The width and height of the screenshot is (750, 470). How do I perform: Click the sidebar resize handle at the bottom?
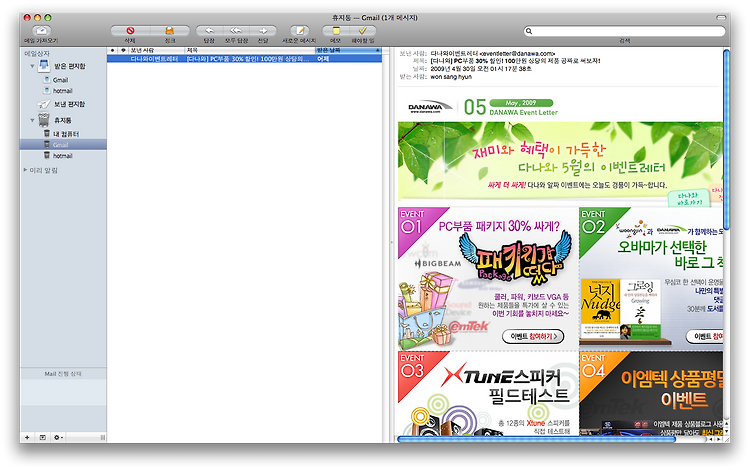pos(102,437)
